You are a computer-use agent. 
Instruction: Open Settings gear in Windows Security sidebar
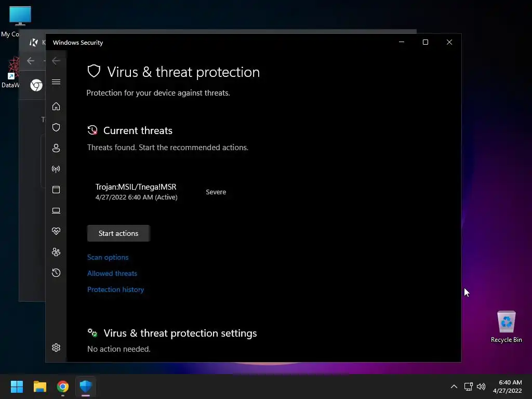point(56,348)
